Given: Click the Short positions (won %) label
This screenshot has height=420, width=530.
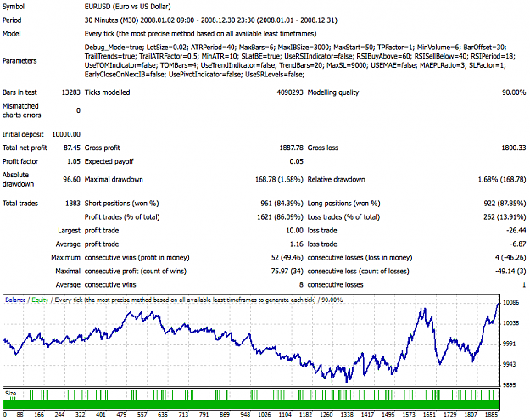Looking at the screenshot, I should (x=121, y=204).
